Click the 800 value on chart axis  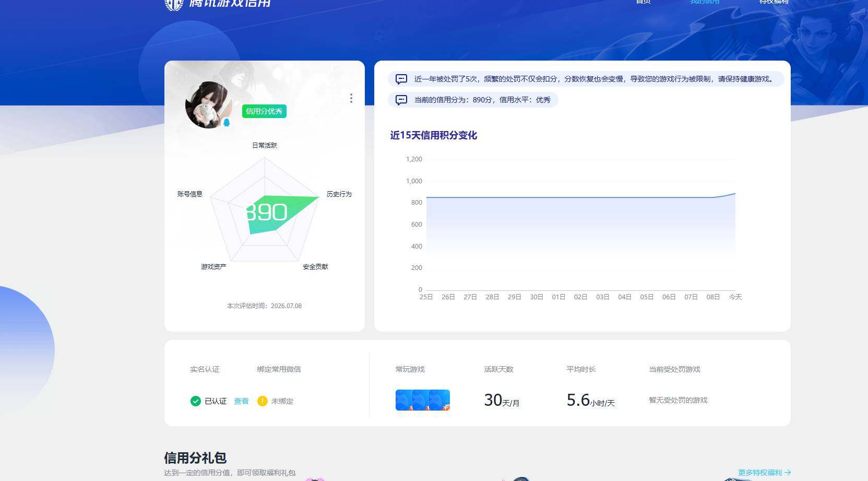click(417, 203)
